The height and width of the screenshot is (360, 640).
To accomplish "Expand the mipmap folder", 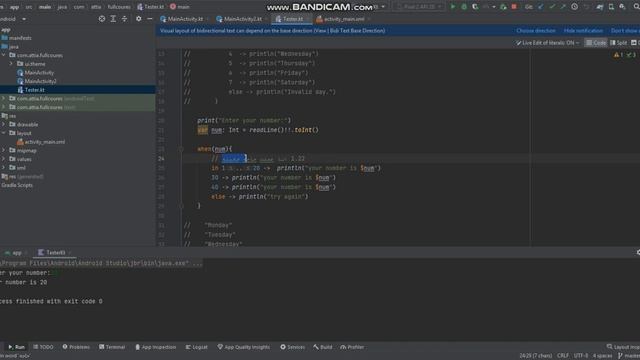I will point(4,151).
